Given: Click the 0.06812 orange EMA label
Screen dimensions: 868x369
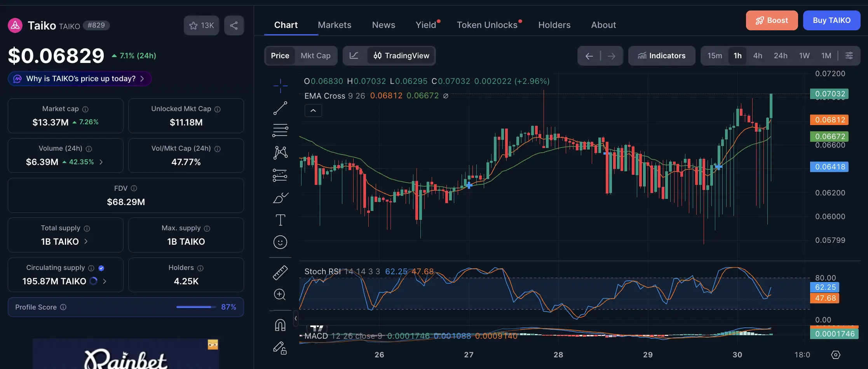Looking at the screenshot, I should click(830, 120).
